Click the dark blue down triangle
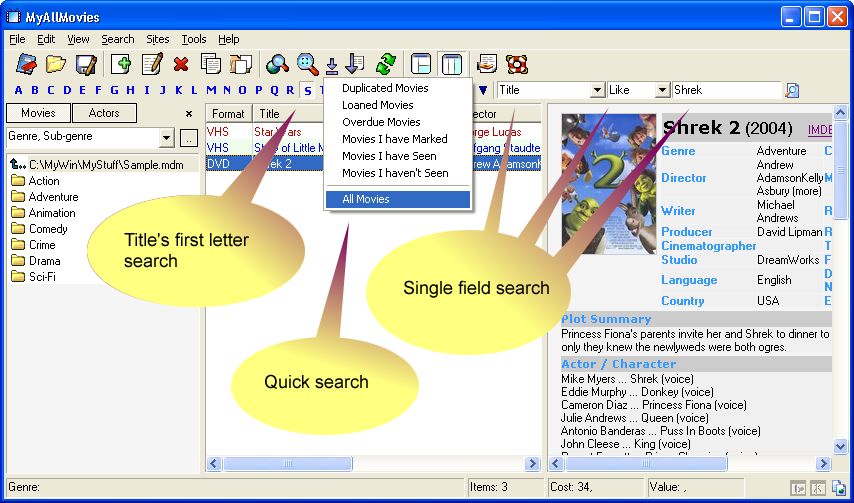 [483, 90]
